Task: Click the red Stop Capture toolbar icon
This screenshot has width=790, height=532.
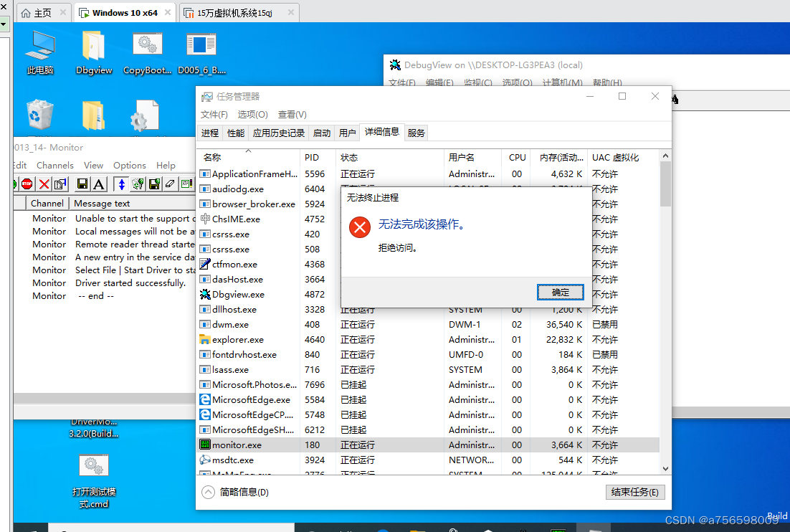Action: click(x=26, y=184)
